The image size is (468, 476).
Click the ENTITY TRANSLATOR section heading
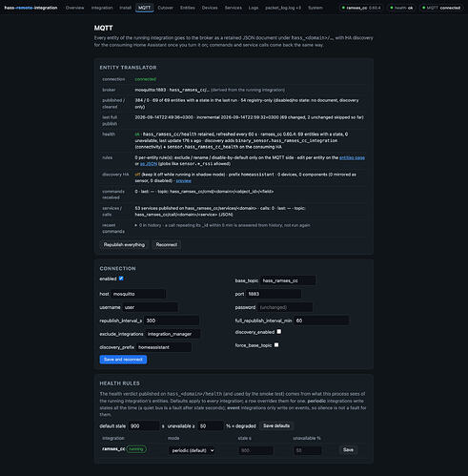point(128,68)
